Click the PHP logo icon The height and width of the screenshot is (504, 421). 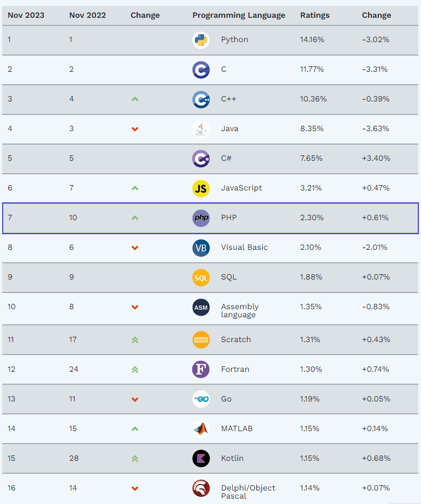click(201, 218)
